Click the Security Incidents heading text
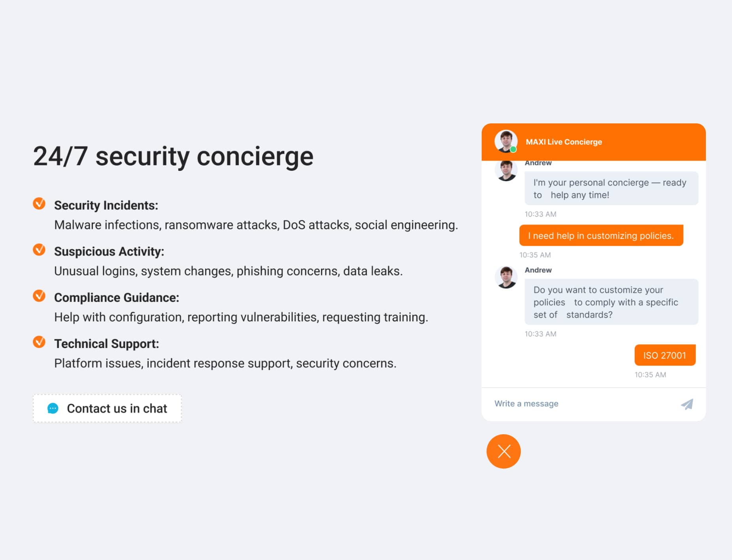This screenshot has width=732, height=560. [x=106, y=205]
